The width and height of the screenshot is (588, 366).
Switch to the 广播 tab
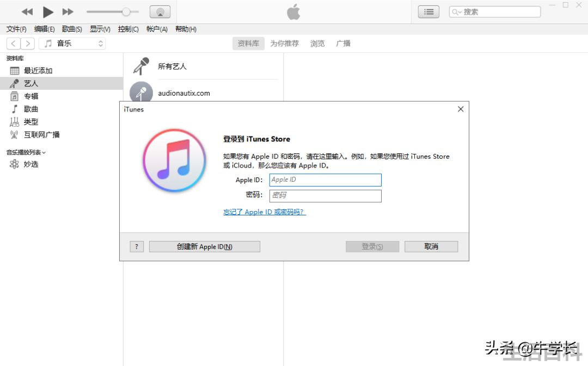(x=343, y=44)
